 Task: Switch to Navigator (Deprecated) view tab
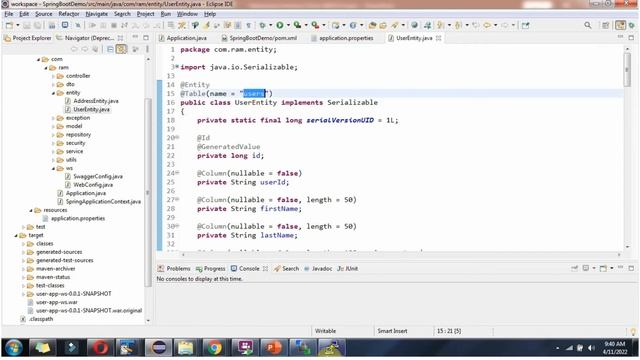(x=89, y=38)
